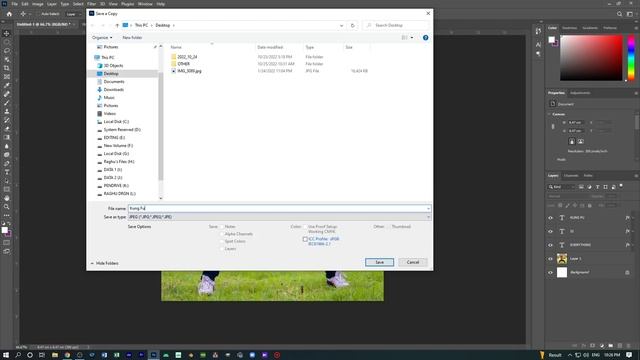Toggle Use Proof Setup checkbox
The height and width of the screenshot is (360, 640).
(305, 227)
